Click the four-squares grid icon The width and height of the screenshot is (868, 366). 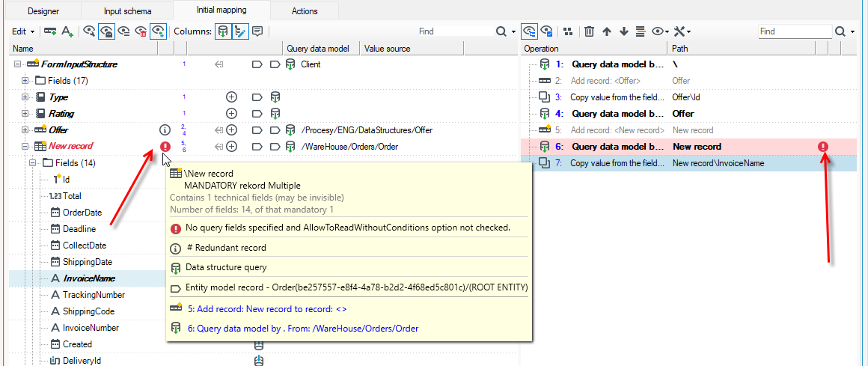pos(568,31)
